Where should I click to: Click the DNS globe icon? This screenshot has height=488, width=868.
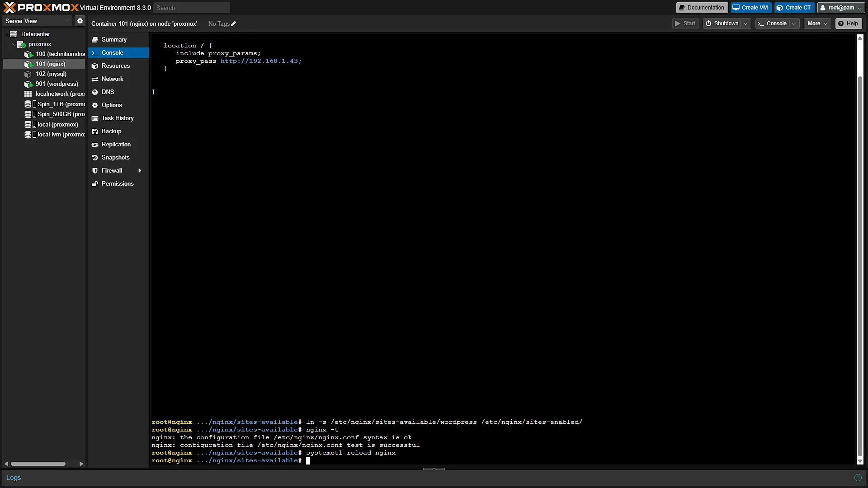95,92
